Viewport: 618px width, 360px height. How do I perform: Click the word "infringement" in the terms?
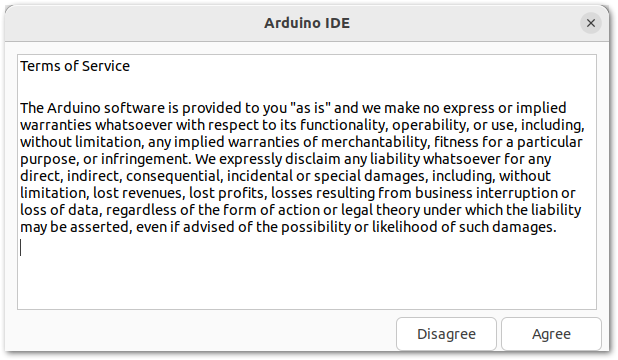click(146, 159)
